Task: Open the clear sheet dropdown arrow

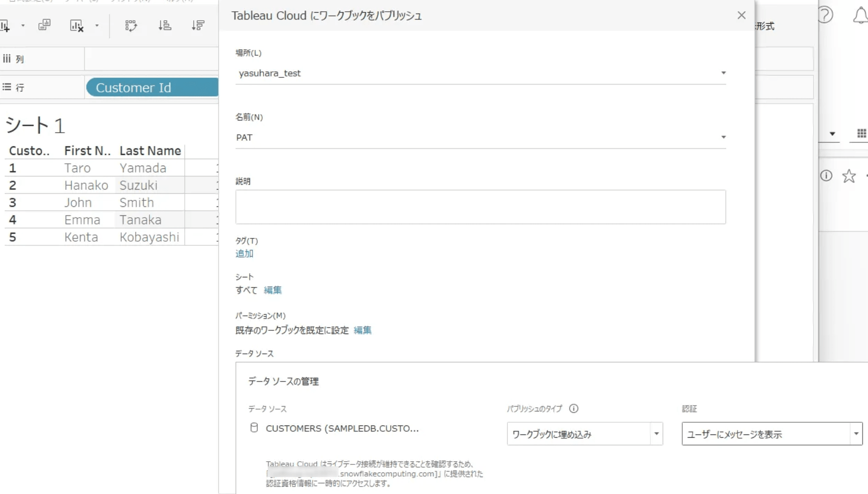Action: click(x=97, y=26)
